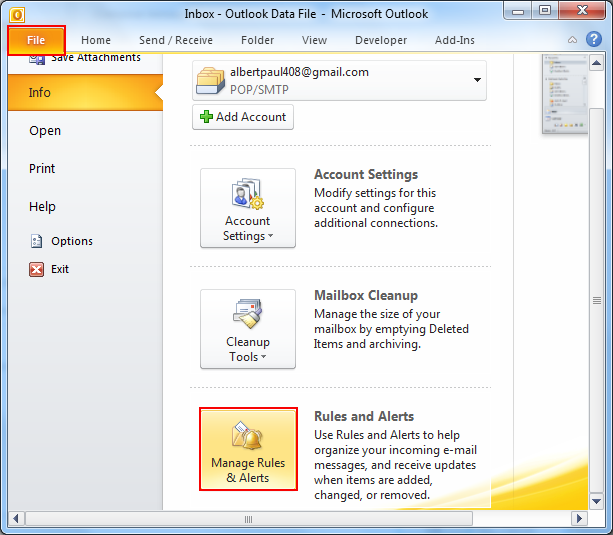Click the Cleanup Tools broom icon
The width and height of the screenshot is (613, 535).
pyautogui.click(x=247, y=314)
